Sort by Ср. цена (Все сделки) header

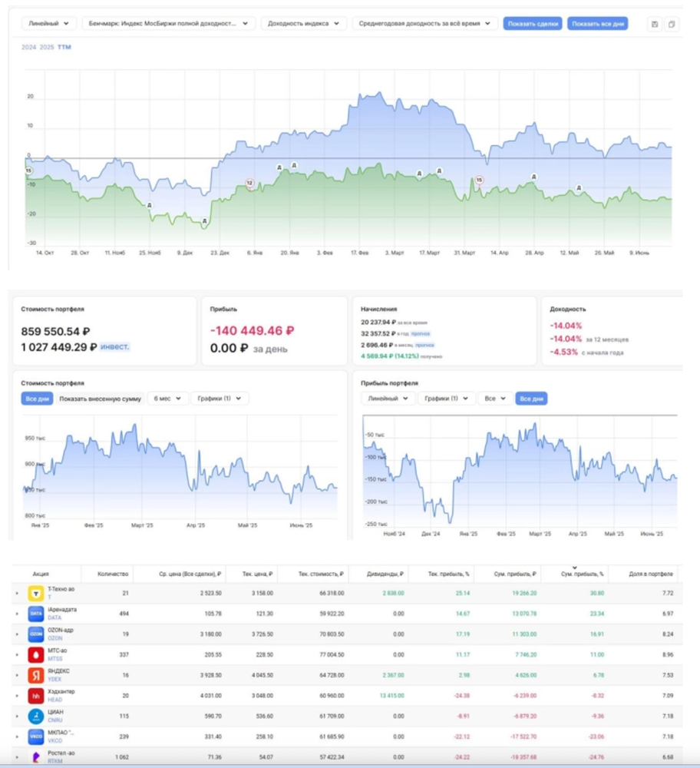coord(190,574)
